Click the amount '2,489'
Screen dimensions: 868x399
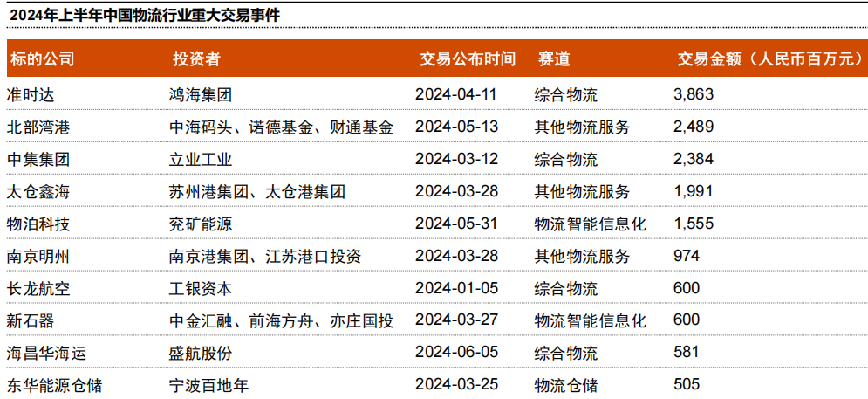(693, 127)
